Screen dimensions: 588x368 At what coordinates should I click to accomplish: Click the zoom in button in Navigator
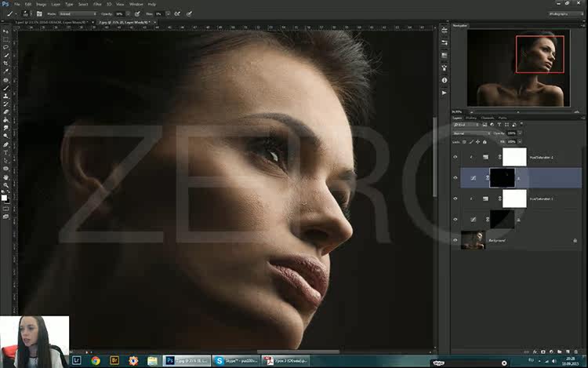(x=577, y=111)
